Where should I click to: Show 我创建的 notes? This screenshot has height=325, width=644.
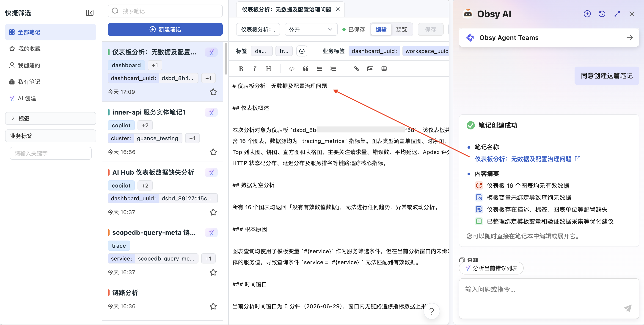50,65
